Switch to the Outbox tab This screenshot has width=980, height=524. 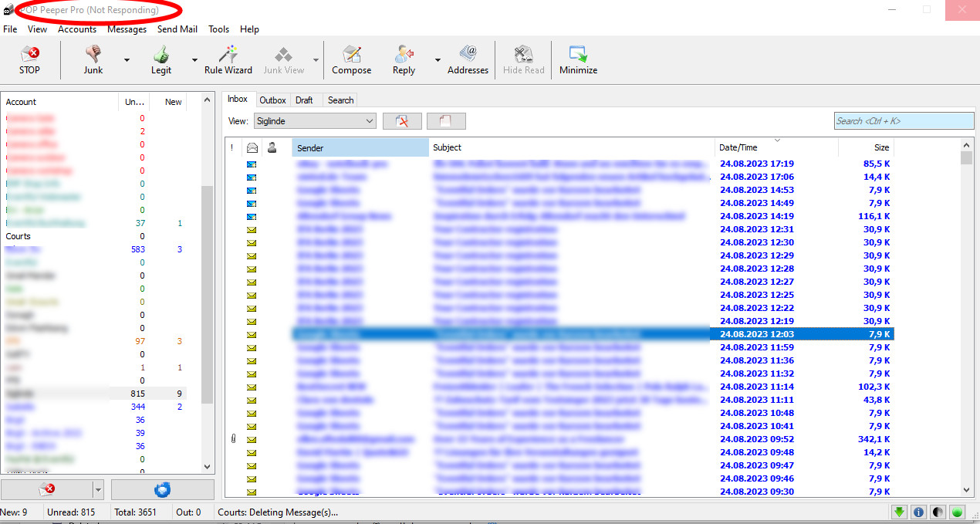pyautogui.click(x=273, y=100)
